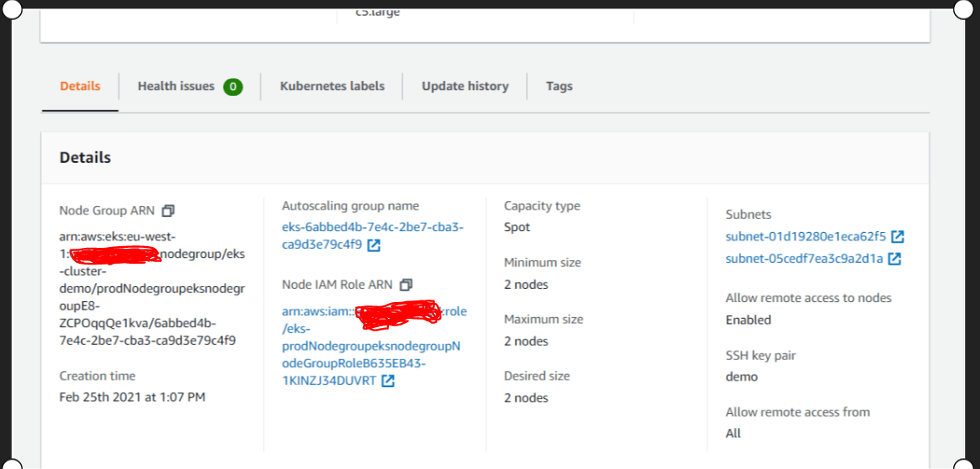This screenshot has width=980, height=469.
Task: Open external link icon for autoscaling group
Action: pos(374,245)
